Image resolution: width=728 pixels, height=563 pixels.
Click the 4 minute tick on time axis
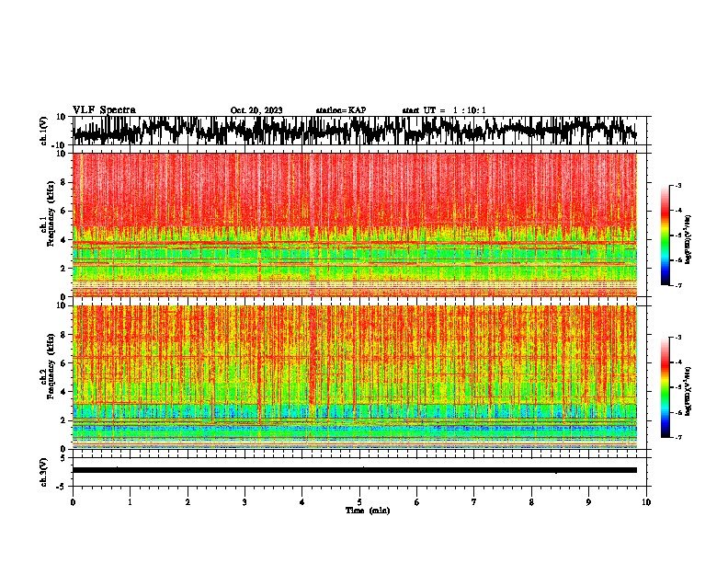tap(301, 502)
